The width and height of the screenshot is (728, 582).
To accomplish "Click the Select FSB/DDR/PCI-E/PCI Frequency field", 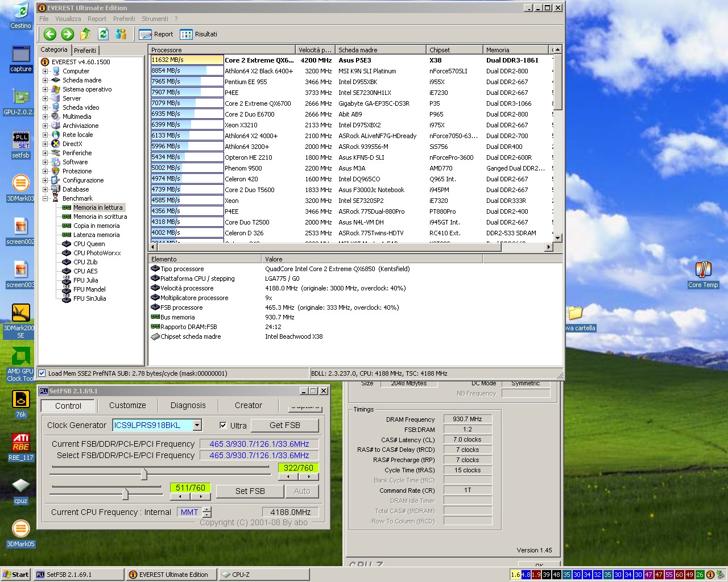I will (x=259, y=455).
